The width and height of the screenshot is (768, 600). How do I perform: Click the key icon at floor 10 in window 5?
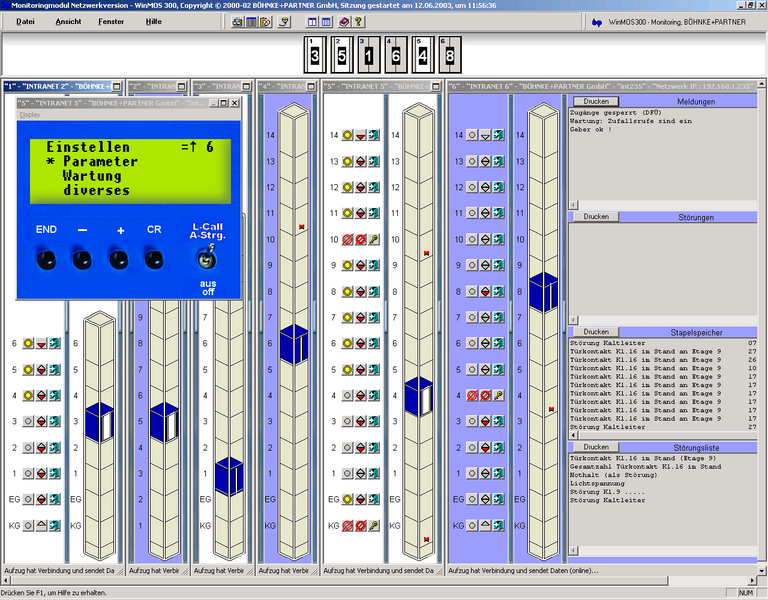point(373,239)
